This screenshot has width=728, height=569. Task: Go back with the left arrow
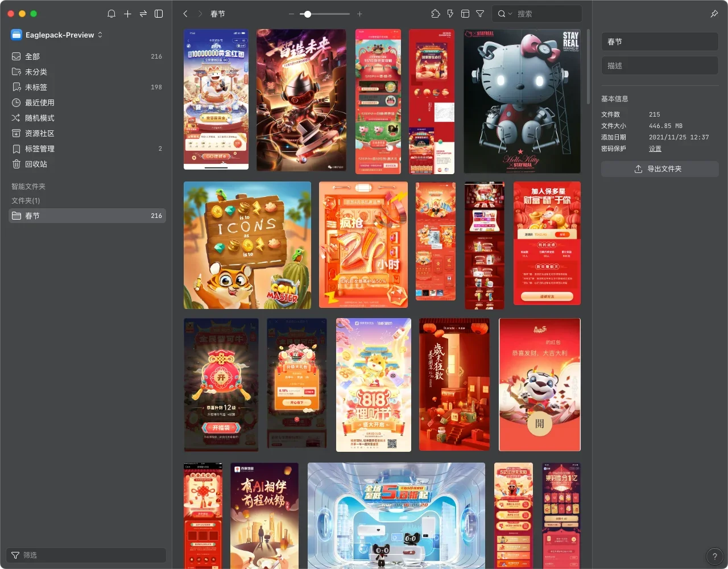point(185,14)
